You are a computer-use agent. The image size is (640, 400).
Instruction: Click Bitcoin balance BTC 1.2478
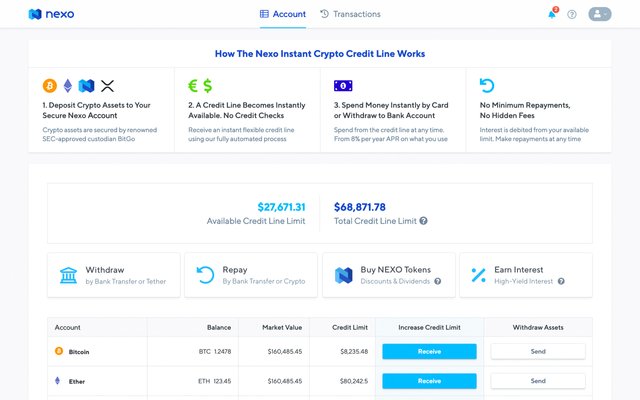(x=215, y=351)
